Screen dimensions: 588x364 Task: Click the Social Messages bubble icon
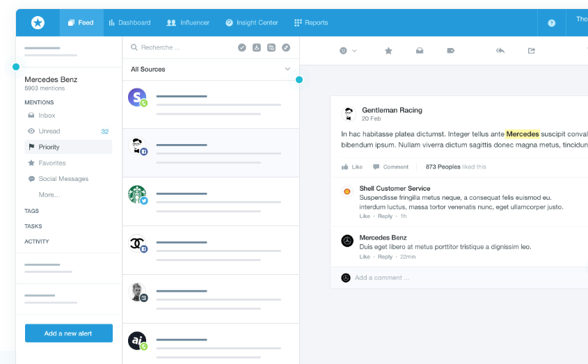point(31,179)
